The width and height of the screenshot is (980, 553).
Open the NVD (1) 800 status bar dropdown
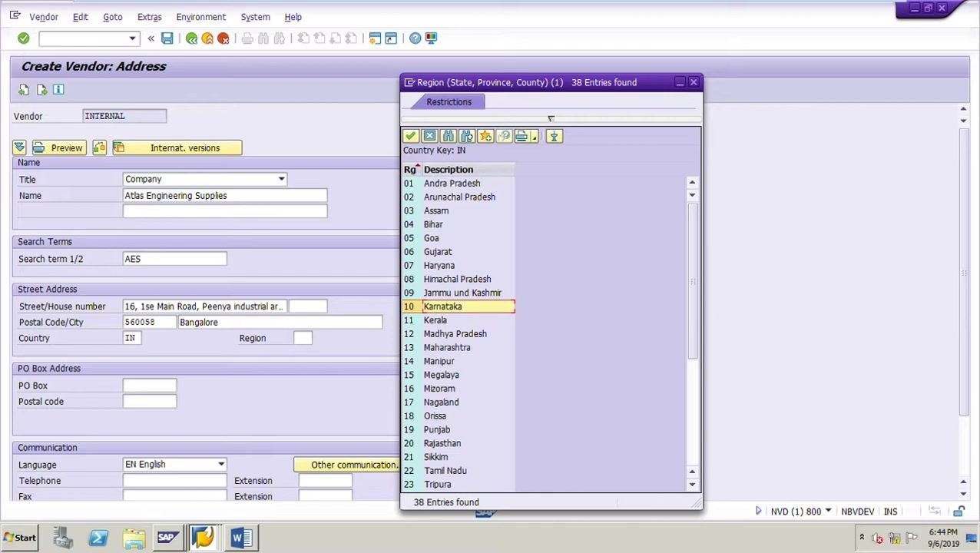click(x=828, y=512)
